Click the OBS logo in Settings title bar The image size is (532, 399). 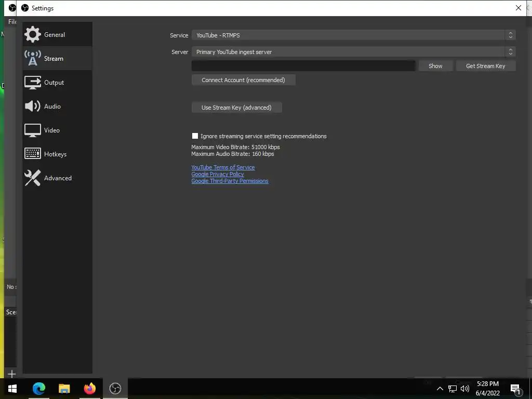pos(25,8)
